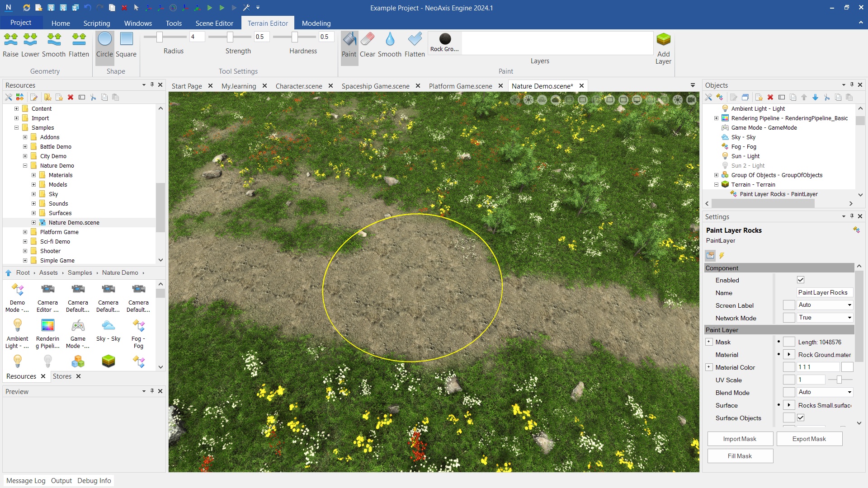Expand the Materials folder in tree
This screenshot has width=868, height=488.
33,175
